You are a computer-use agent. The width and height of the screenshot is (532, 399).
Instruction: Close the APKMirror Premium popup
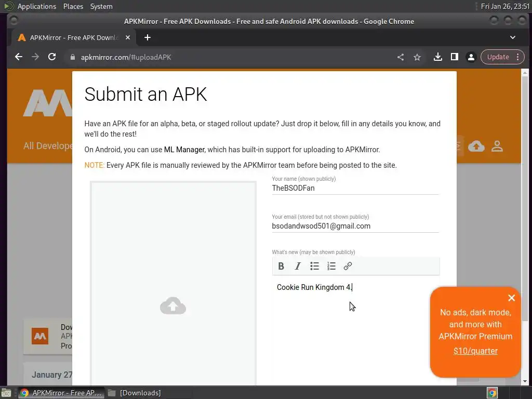[511, 298]
